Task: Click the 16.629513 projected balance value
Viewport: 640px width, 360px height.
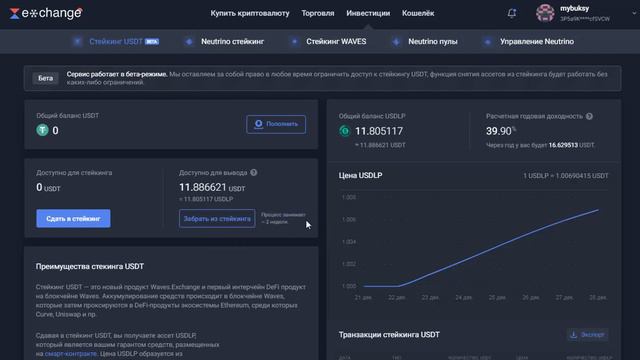Action: (x=563, y=145)
